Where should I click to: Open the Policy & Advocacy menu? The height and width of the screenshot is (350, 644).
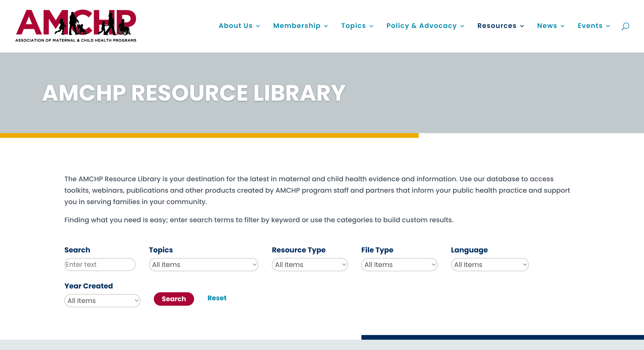425,26
